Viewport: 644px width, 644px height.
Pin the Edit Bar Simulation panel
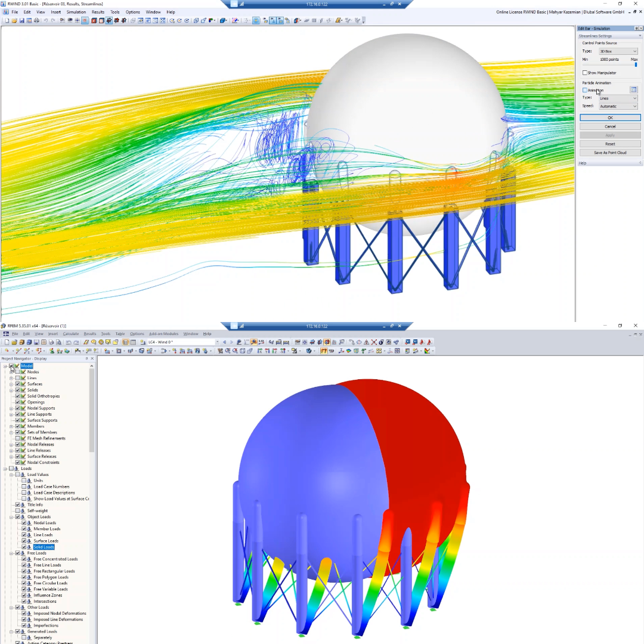click(x=636, y=29)
